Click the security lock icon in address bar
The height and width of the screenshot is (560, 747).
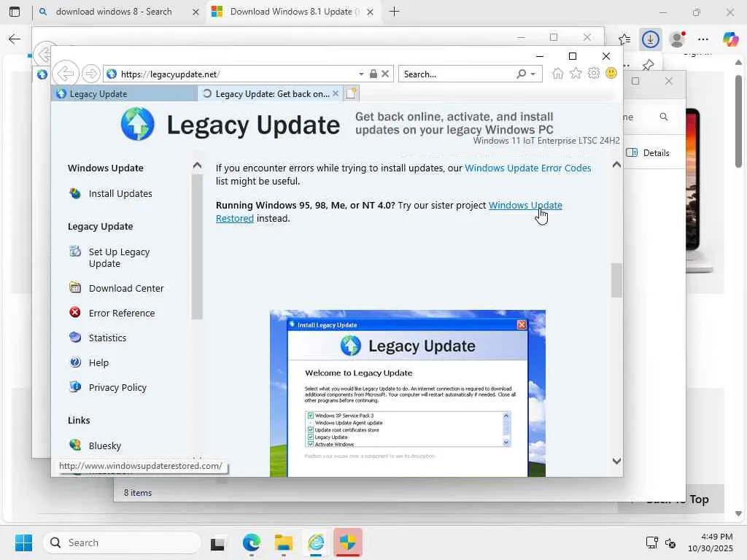coord(373,74)
